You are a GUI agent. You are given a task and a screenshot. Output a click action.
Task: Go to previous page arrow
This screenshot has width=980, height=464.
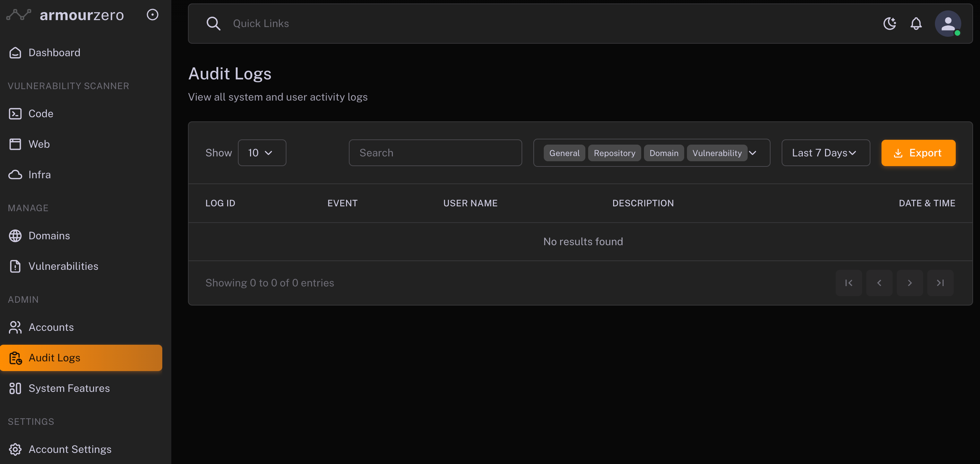879,283
